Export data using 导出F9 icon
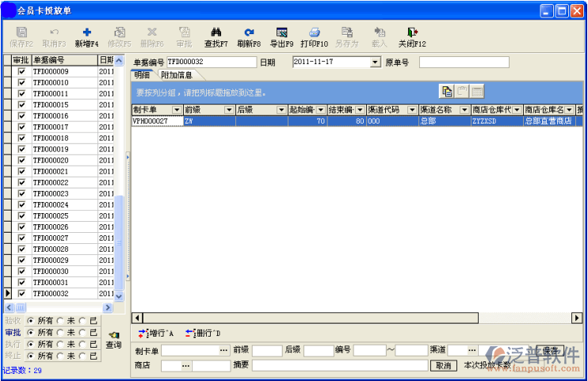The width and height of the screenshot is (588, 381). click(x=281, y=32)
